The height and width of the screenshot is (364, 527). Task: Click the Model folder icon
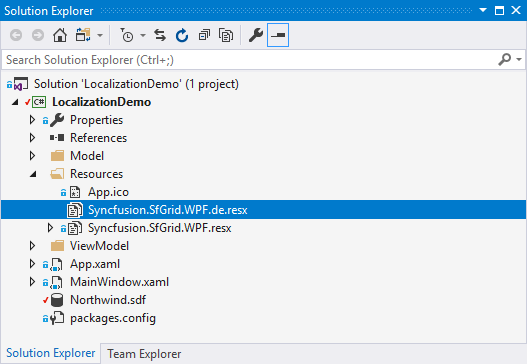[57, 156]
